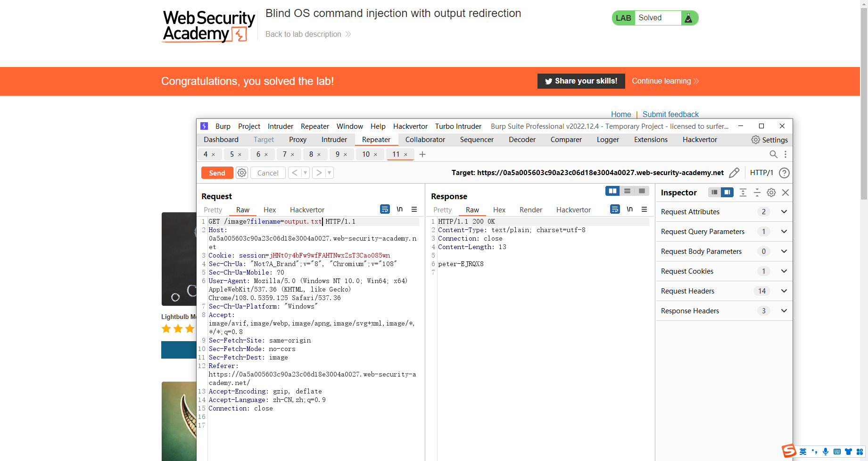The height and width of the screenshot is (461, 868).
Task: Switch Request view to Pretty
Action: tap(213, 210)
